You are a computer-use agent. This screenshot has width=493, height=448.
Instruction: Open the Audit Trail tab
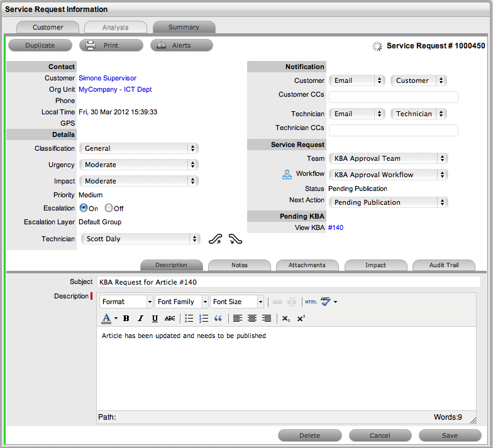(x=444, y=265)
